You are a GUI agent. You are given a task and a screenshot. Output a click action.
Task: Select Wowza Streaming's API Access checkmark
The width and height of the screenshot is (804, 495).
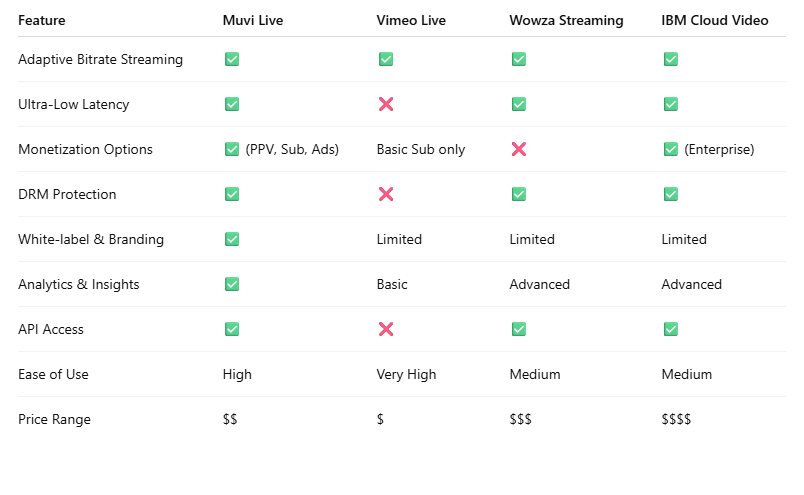click(519, 329)
